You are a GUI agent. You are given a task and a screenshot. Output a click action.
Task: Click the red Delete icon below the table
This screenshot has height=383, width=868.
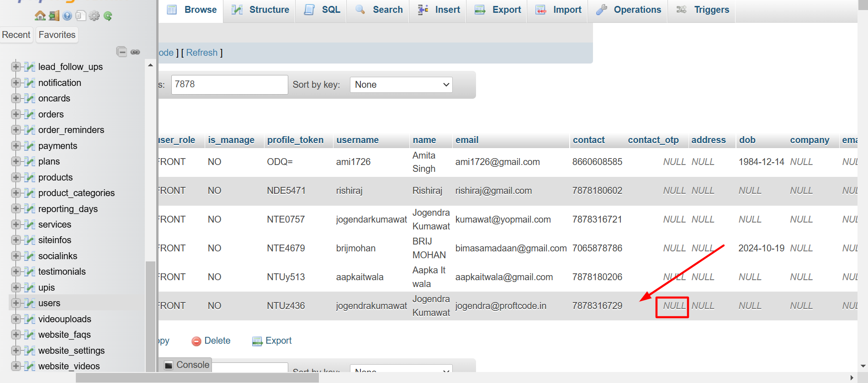click(196, 341)
